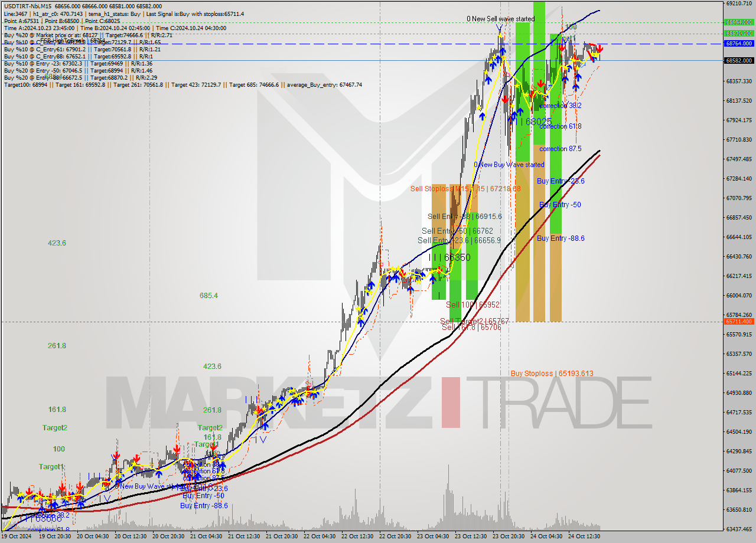This screenshot has height=543, width=756.
Task: Click '23 Oct 20:30' on the time axis
Action: click(509, 537)
